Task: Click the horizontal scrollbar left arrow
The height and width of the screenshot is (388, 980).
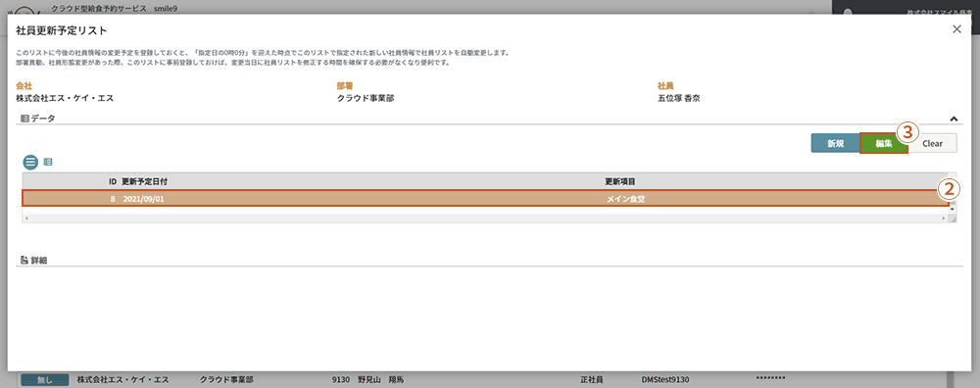Action: pos(26,218)
